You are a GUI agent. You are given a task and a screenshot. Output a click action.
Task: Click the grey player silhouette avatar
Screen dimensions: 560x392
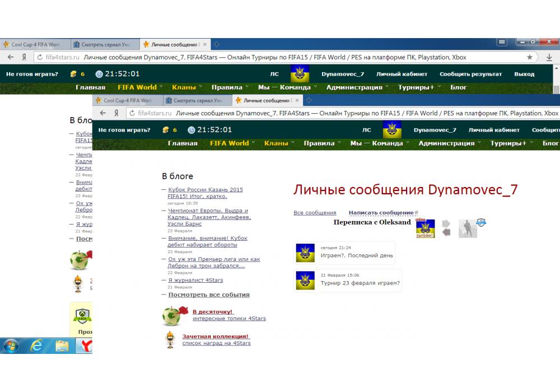467,228
